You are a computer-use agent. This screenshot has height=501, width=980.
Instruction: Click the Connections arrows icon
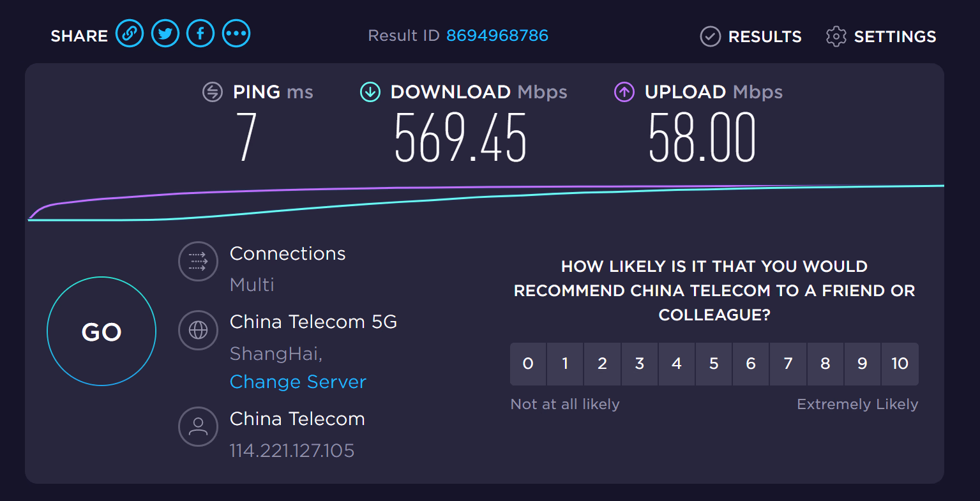pos(199,261)
